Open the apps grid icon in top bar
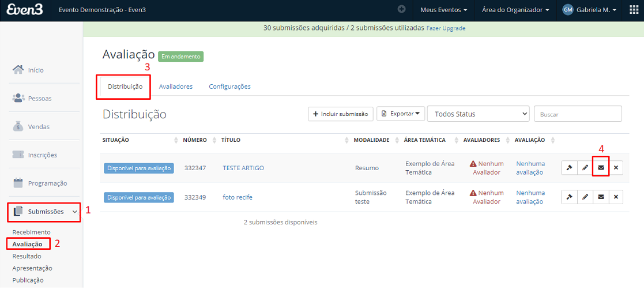This screenshot has height=289, width=644. [x=634, y=10]
